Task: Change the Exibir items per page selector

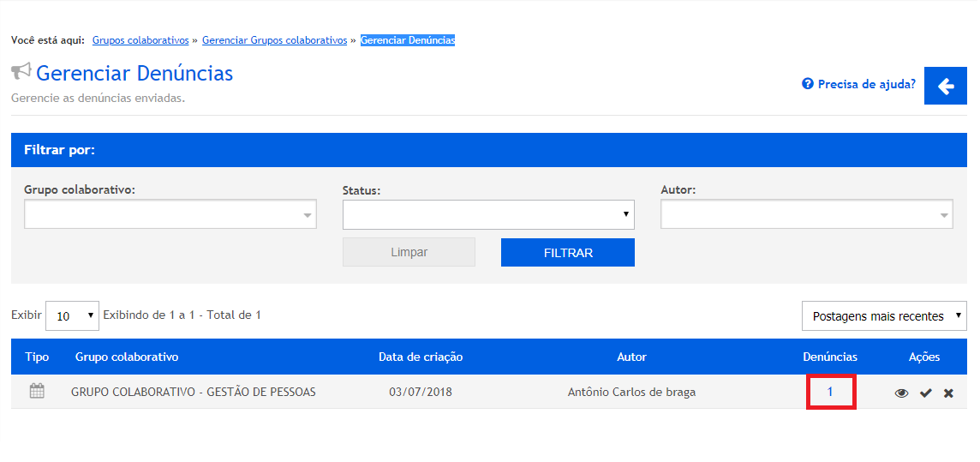Action: (72, 315)
